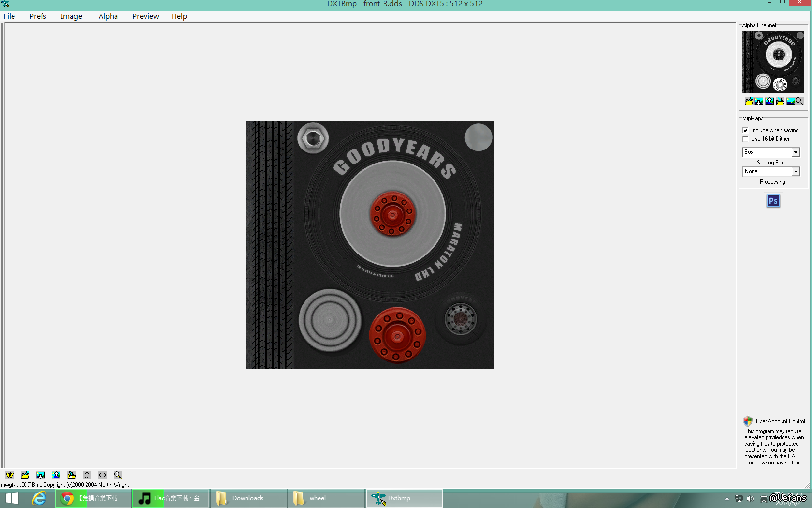Open the File menu
This screenshot has height=508, width=812.
click(x=9, y=16)
